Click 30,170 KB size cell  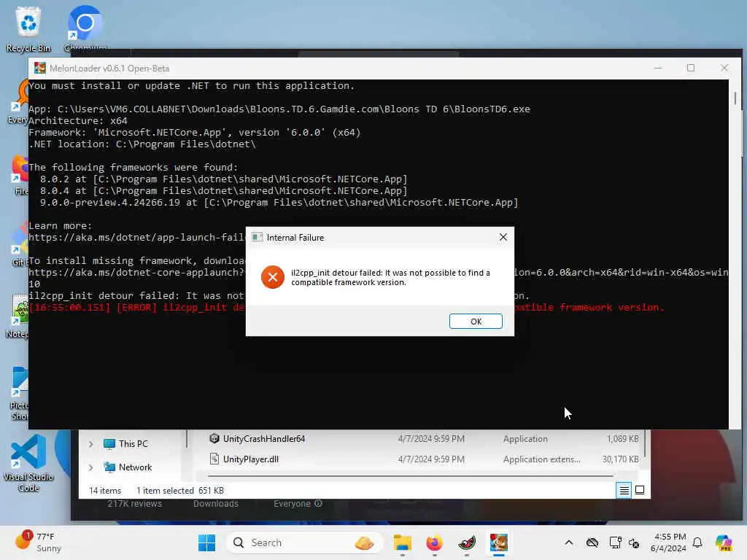pos(620,459)
